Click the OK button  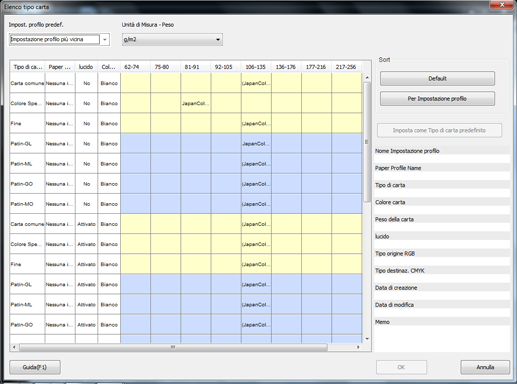tap(401, 367)
